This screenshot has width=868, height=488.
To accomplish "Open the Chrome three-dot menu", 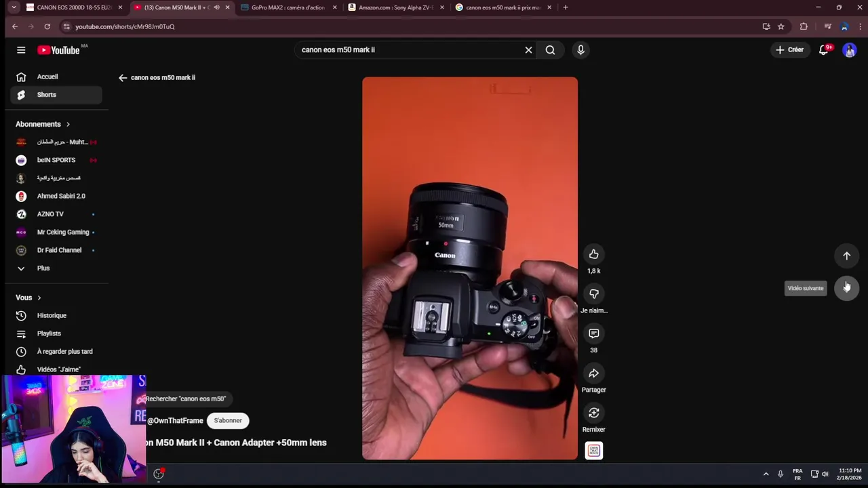I will (x=860, y=26).
